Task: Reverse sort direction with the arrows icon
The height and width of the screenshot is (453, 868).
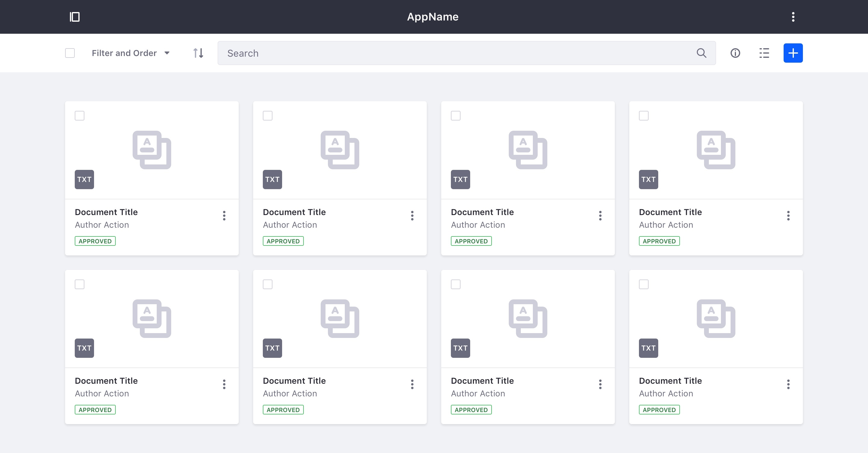Action: coord(198,53)
